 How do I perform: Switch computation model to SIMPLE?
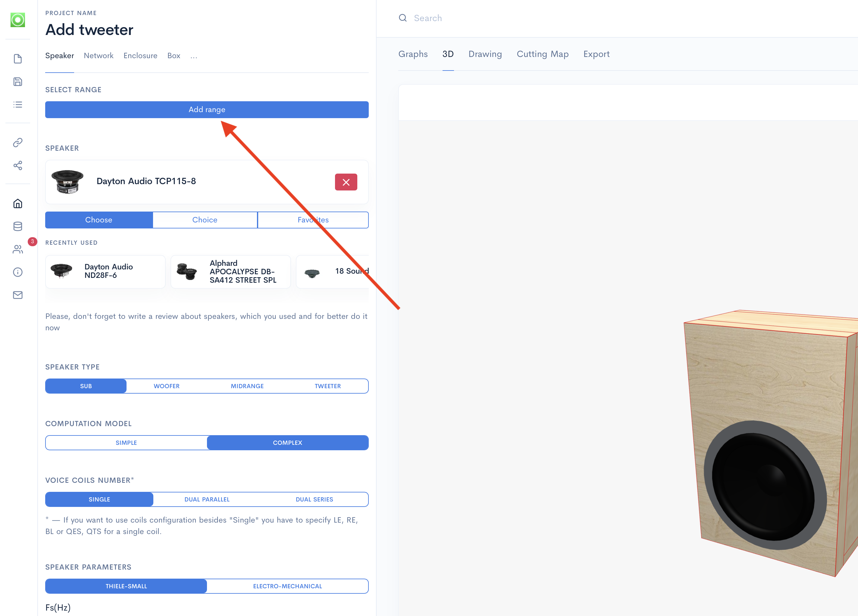(x=126, y=442)
